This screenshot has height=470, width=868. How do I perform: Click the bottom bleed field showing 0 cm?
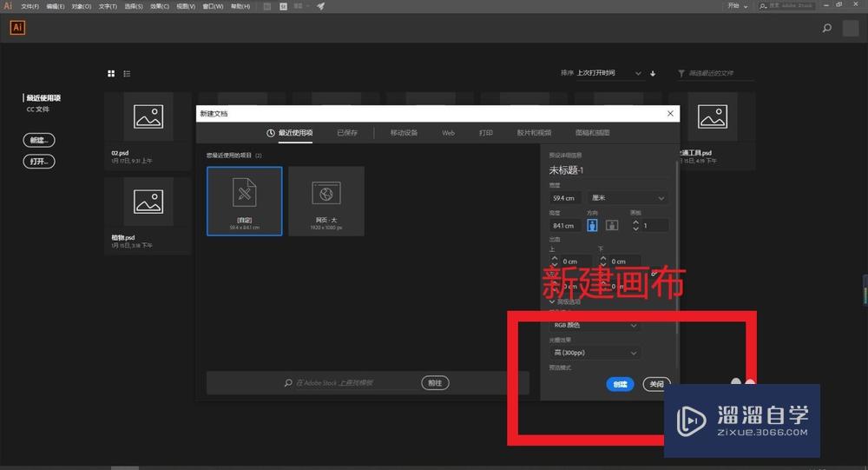625,261
